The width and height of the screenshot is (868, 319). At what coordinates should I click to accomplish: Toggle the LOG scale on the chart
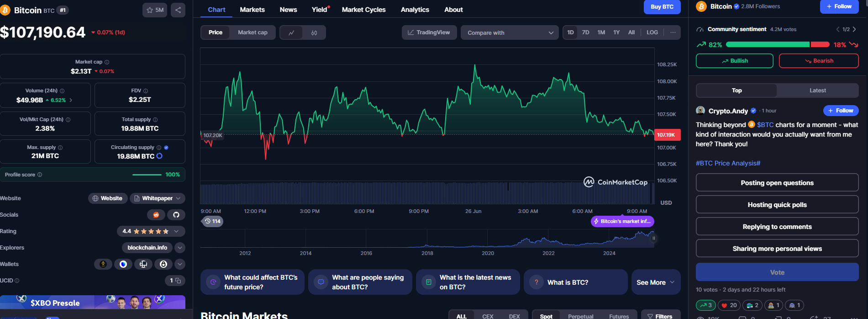(x=652, y=32)
